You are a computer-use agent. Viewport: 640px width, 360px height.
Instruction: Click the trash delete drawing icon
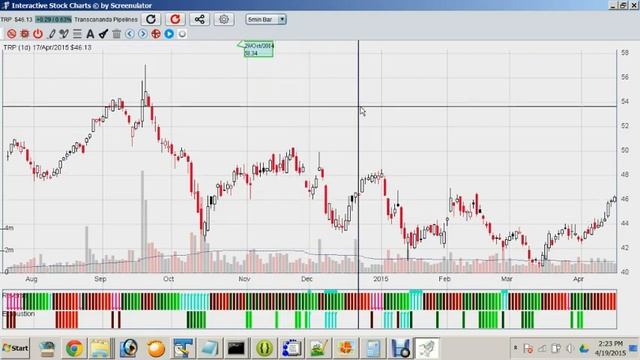117,34
